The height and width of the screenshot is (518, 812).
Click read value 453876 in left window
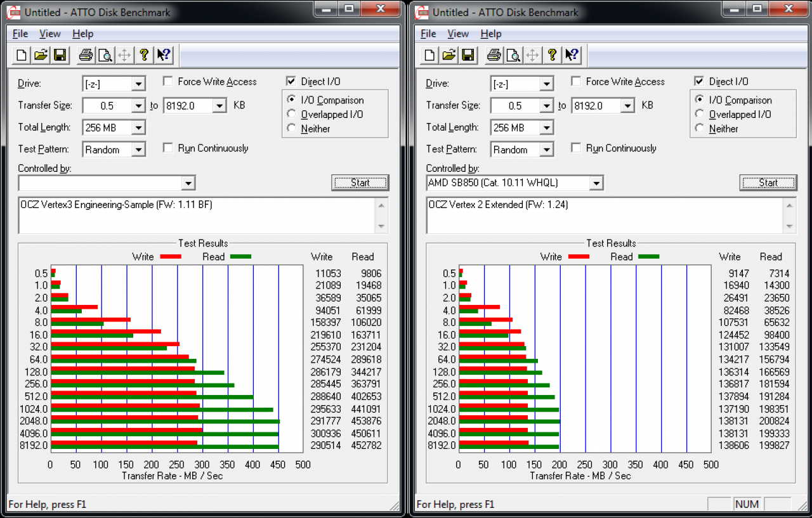pos(367,421)
